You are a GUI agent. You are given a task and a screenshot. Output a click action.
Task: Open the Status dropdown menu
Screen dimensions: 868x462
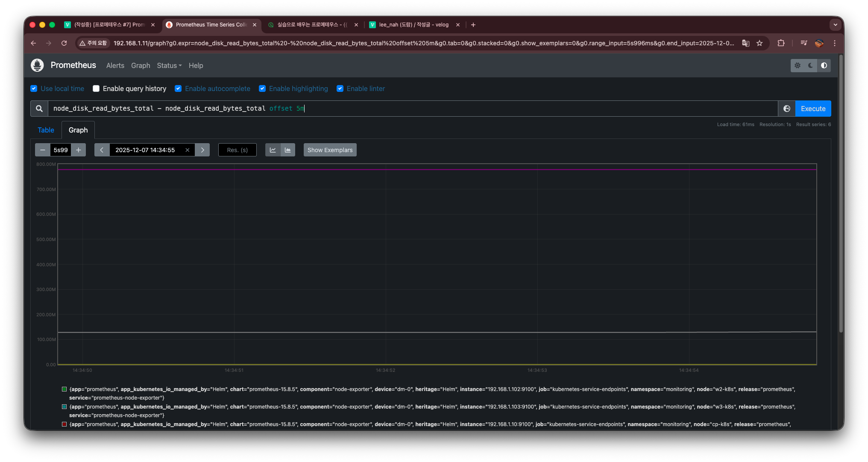(169, 65)
